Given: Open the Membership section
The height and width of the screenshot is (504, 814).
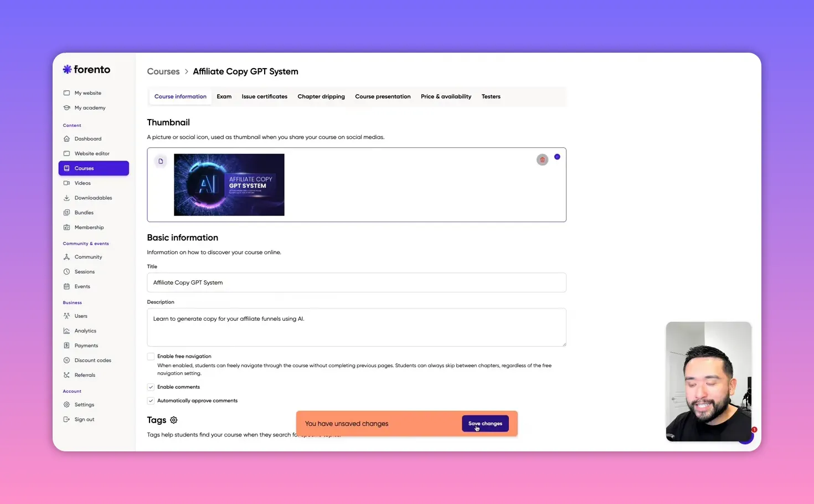Looking at the screenshot, I should pos(89,227).
